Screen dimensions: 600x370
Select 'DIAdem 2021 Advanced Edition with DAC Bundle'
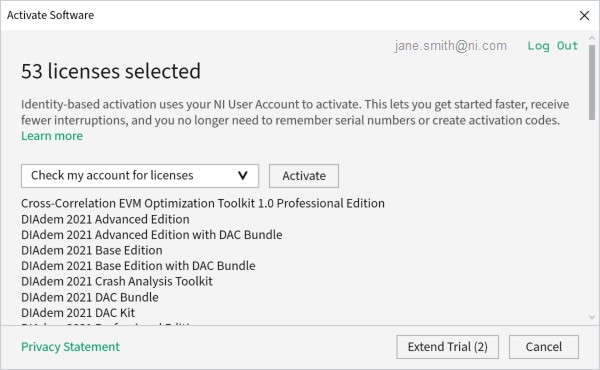coord(152,235)
